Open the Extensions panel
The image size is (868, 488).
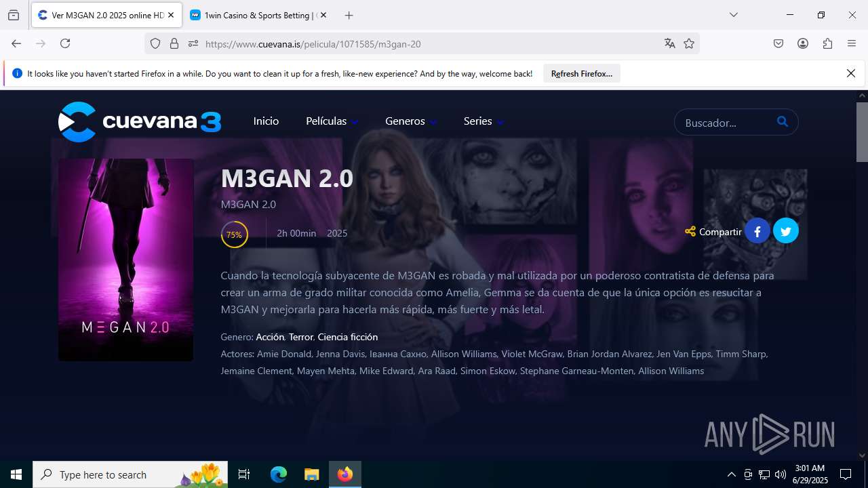point(827,43)
